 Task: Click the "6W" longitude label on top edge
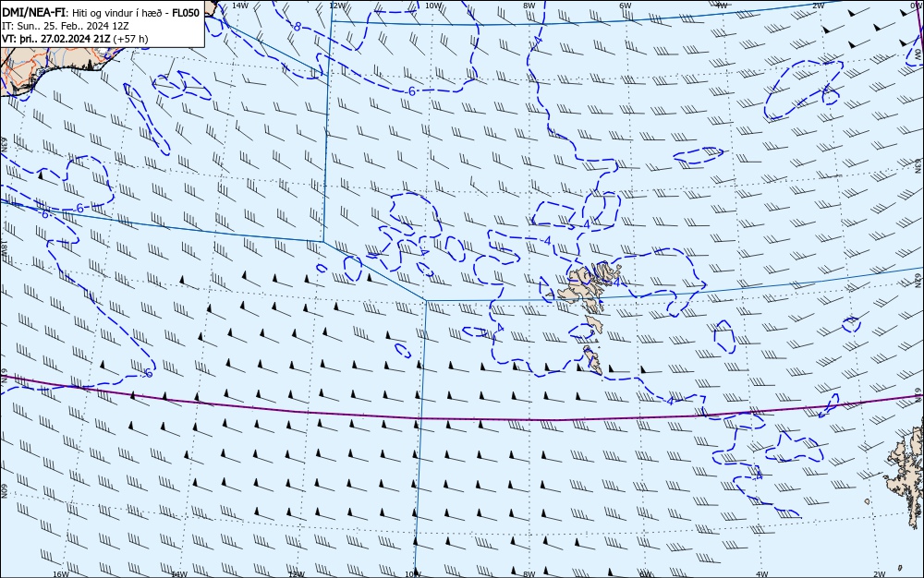(x=626, y=5)
